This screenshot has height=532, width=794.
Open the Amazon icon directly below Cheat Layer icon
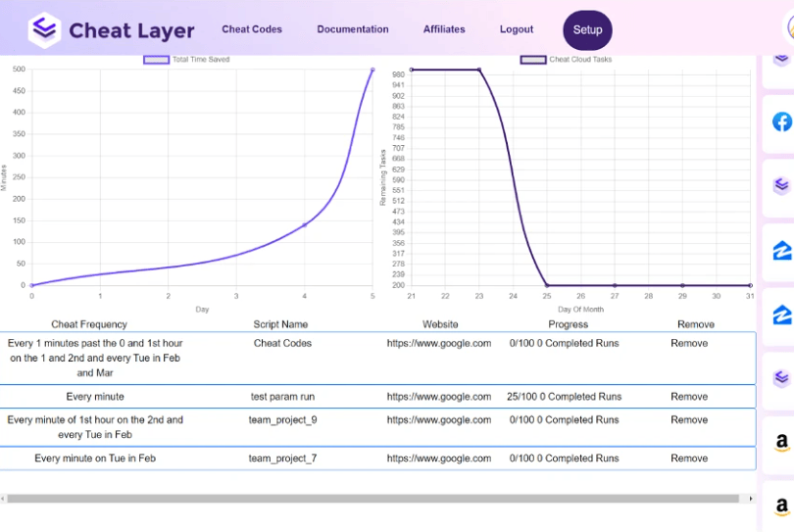pyautogui.click(x=782, y=443)
